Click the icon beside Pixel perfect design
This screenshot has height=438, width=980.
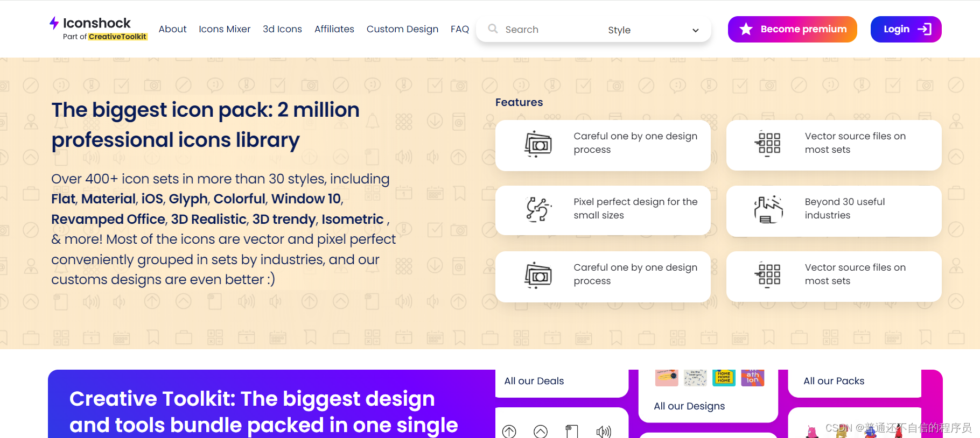(x=538, y=209)
